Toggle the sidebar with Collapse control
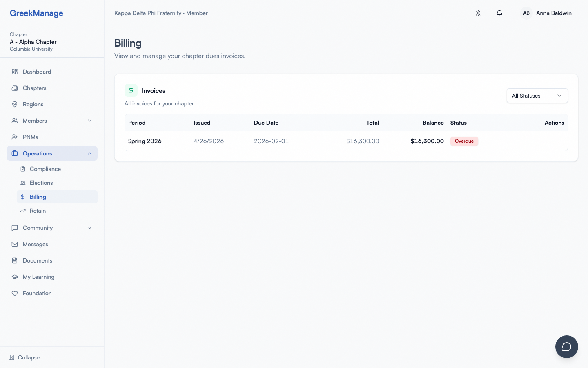 click(24, 357)
